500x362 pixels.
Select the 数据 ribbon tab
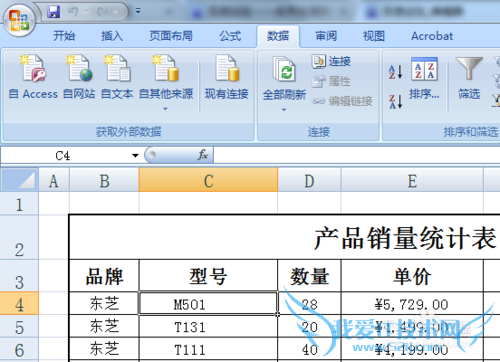278,36
